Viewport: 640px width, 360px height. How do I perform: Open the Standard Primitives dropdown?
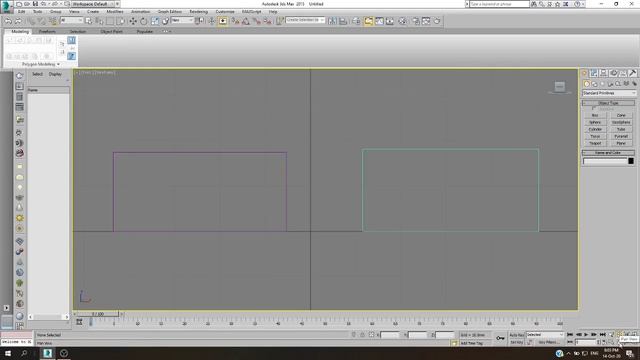pyautogui.click(x=609, y=93)
